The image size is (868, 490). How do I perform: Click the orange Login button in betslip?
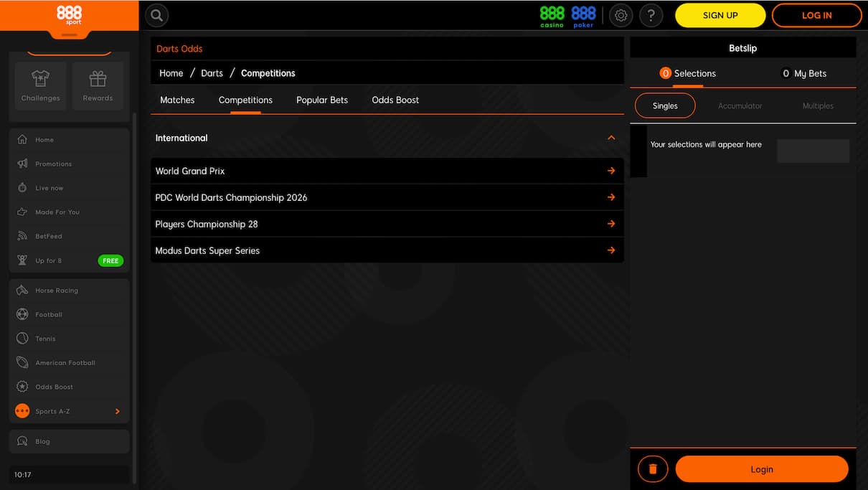pos(761,469)
